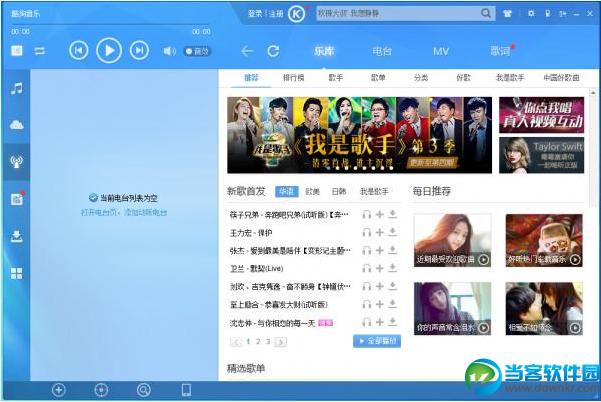Open the apps grid sidebar icon
The height and width of the screenshot is (402, 601).
point(16,273)
